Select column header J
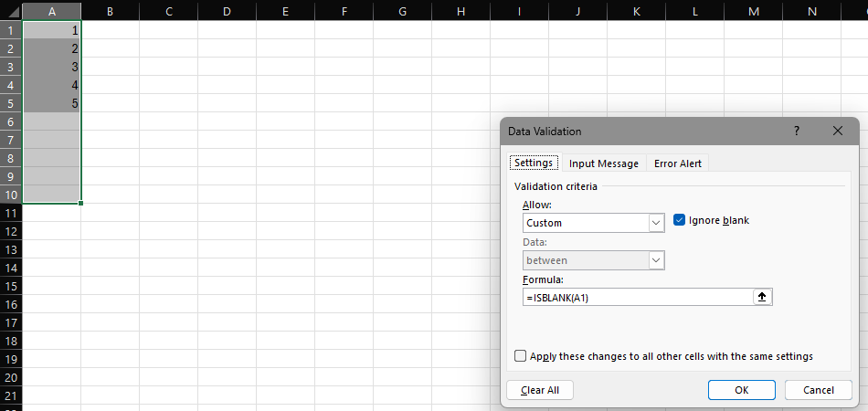Viewport: 868px width, 411px height. [578, 11]
